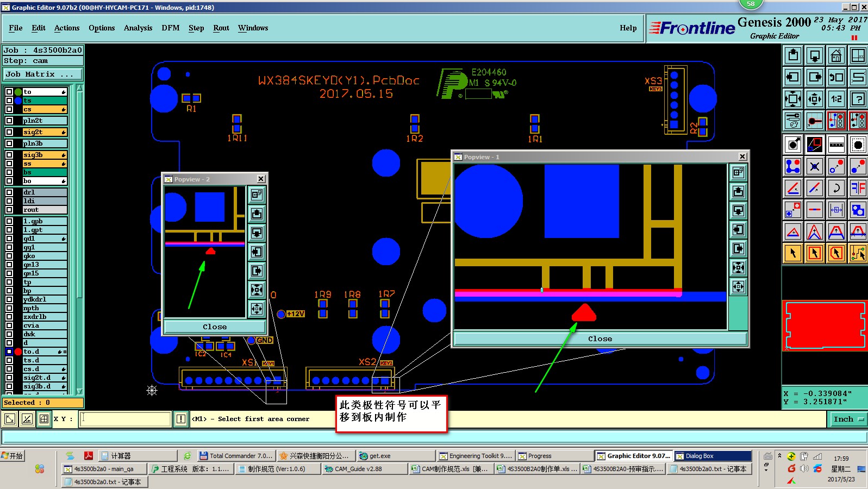Click red color circle next to 'to.d' layer
This screenshot has height=489, width=868.
point(18,352)
